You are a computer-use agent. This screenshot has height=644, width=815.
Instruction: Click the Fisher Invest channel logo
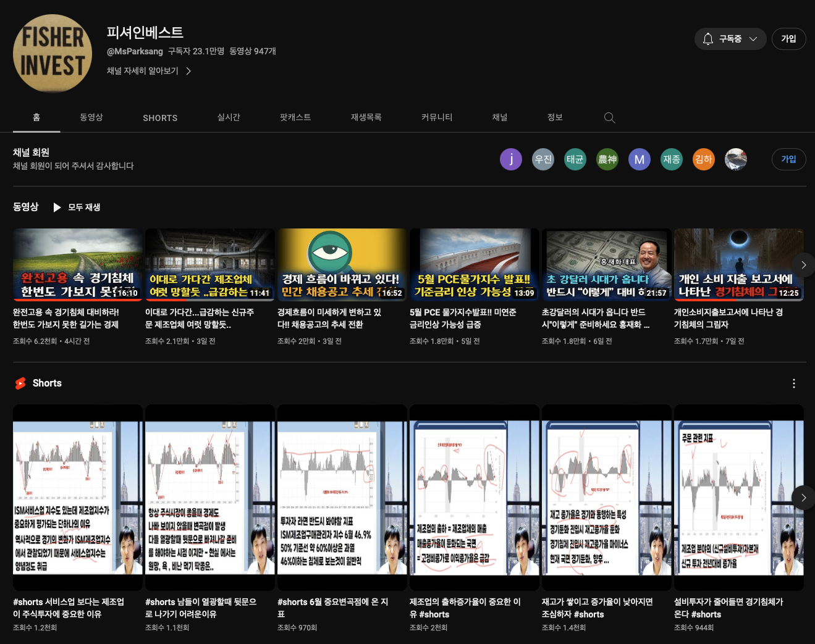click(x=53, y=53)
